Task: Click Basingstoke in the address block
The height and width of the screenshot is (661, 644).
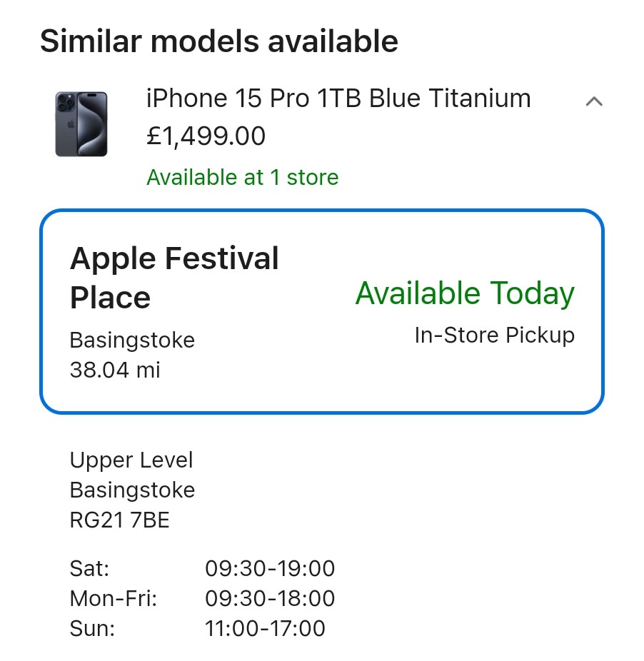Action: click(132, 490)
